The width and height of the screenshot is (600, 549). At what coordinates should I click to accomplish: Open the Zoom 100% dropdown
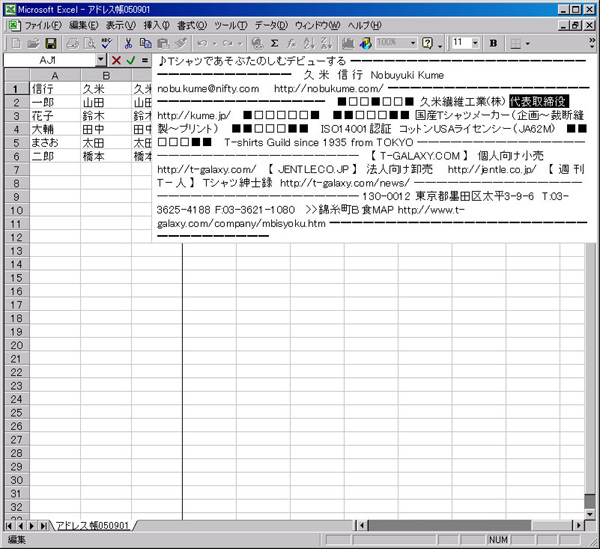tap(413, 43)
